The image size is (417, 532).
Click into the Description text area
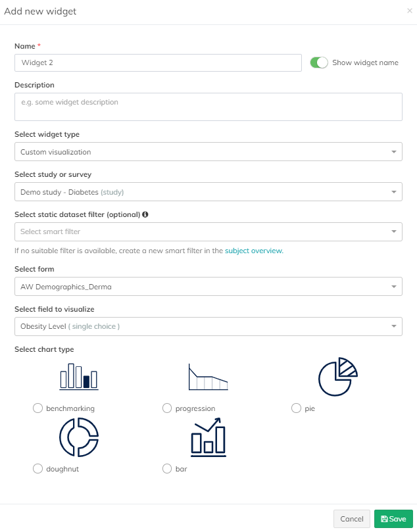click(208, 107)
